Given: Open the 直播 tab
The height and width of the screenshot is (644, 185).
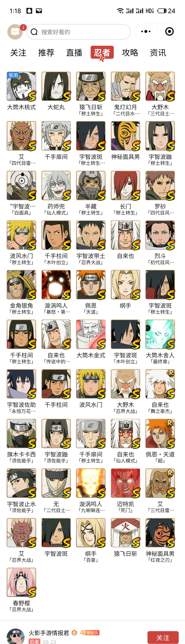Looking at the screenshot, I should tap(74, 53).
